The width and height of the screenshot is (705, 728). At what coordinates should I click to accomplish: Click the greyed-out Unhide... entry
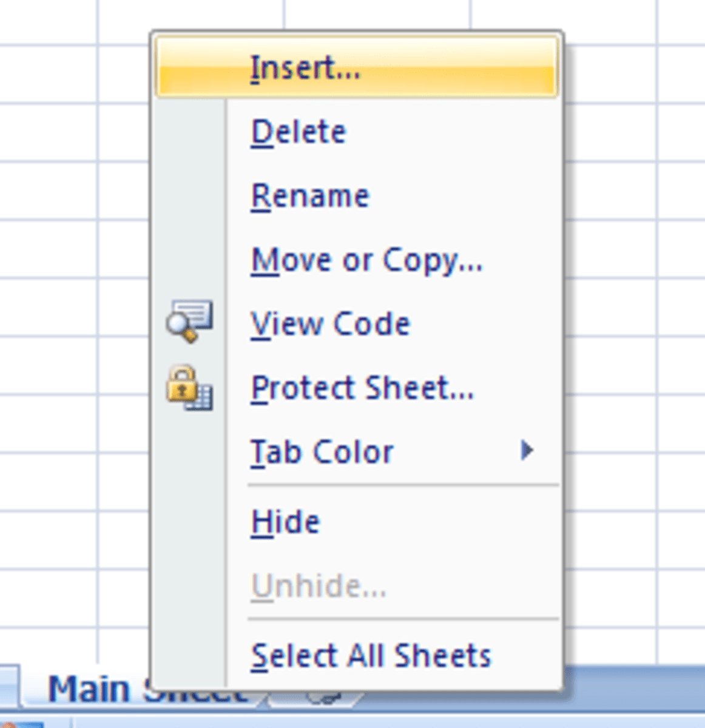319,586
